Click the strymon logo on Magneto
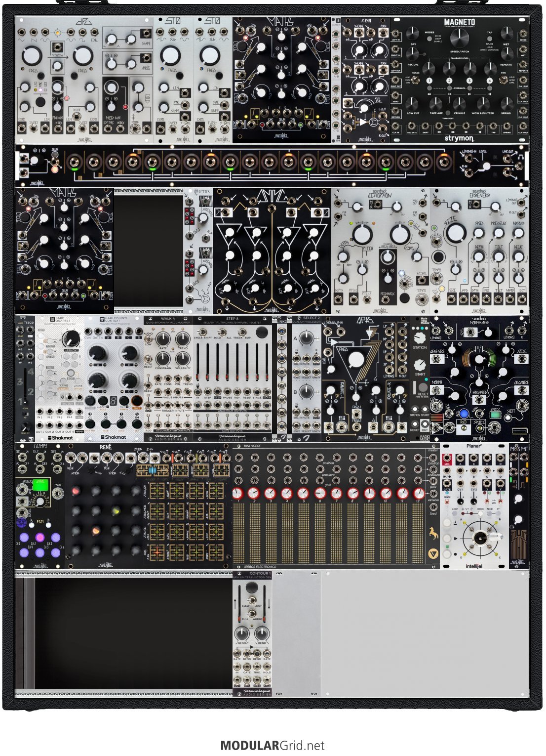Image resolution: width=546 pixels, height=756 pixels. tap(459, 138)
